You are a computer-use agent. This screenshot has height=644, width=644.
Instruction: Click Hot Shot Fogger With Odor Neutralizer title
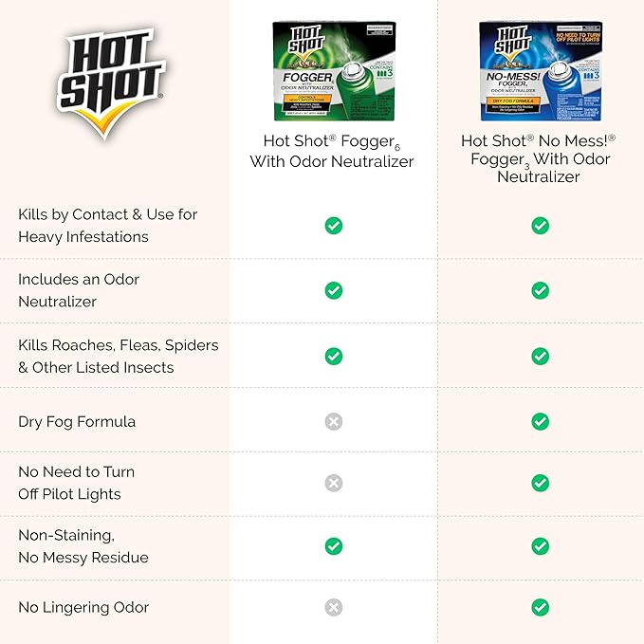[x=333, y=152]
